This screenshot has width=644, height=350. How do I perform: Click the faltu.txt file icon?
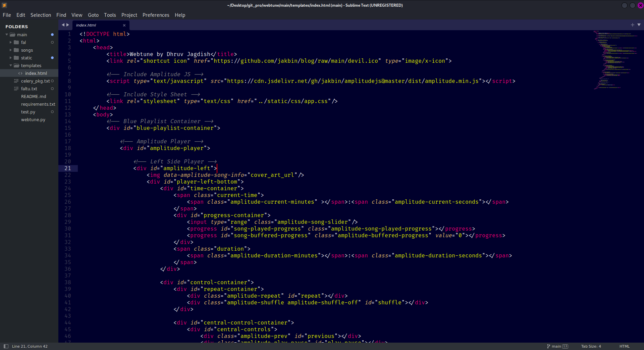[x=16, y=89]
